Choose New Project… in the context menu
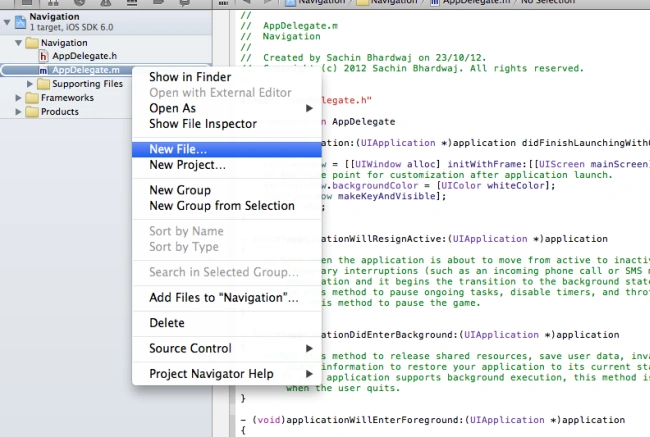The image size is (650, 437). coord(227,165)
